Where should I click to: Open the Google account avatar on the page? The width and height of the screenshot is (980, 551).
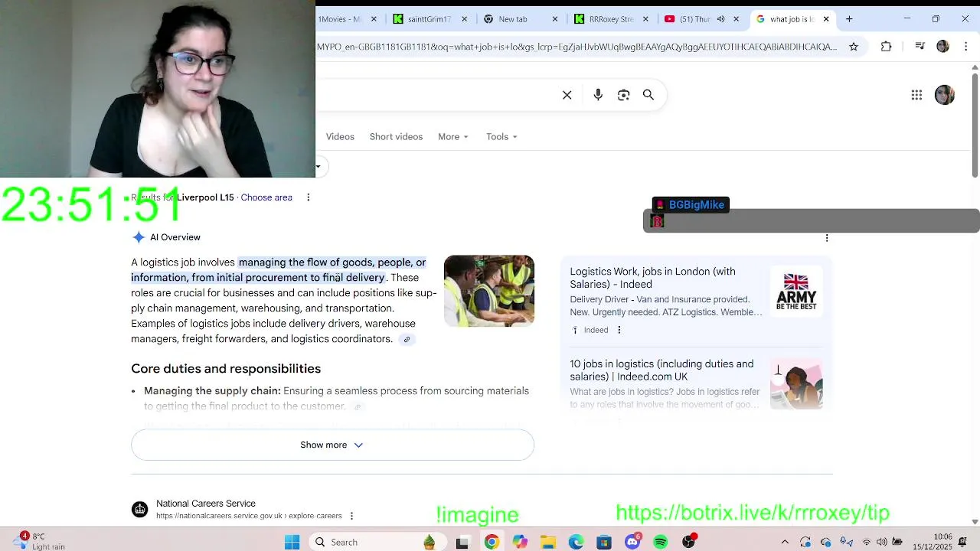point(945,95)
